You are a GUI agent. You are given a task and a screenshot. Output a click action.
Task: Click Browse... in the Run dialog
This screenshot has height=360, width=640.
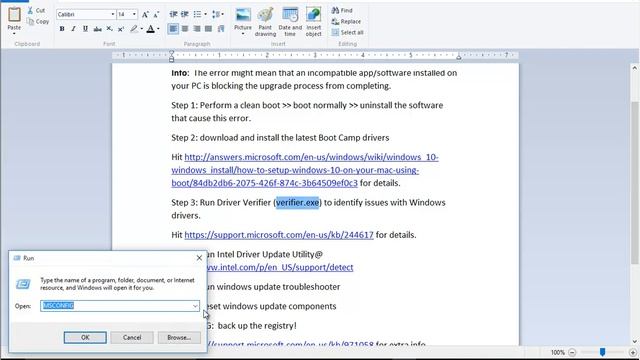179,338
